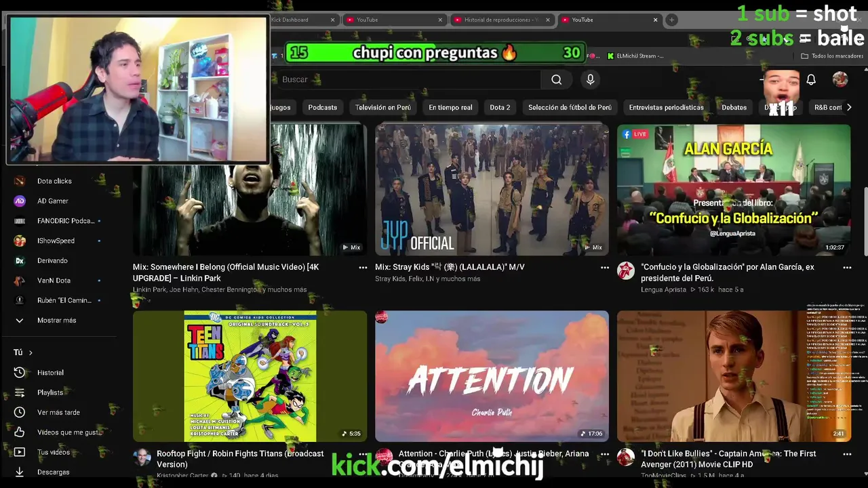
Task: Open Mix: Somewhere I Belong title
Action: tap(226, 272)
